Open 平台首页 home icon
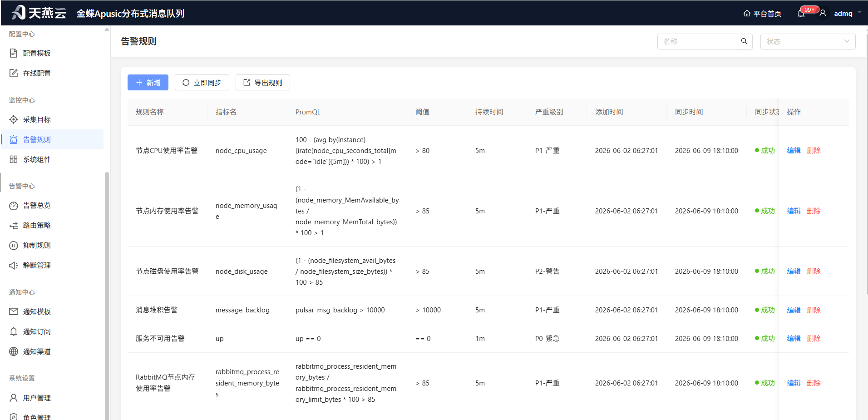This screenshot has height=420, width=868. point(747,13)
